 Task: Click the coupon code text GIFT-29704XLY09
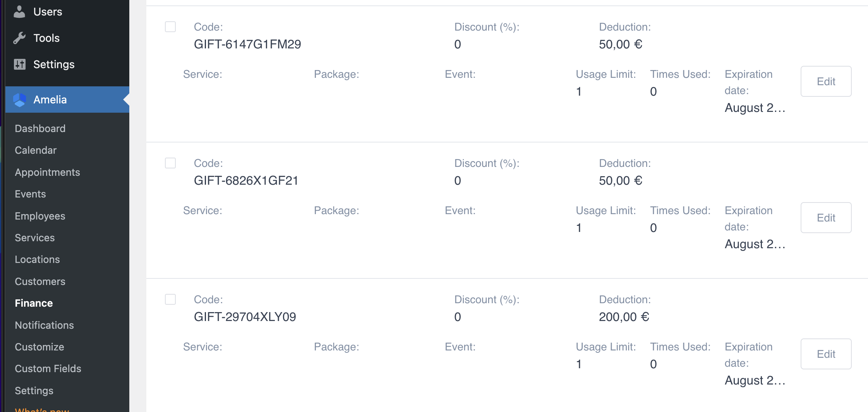[x=245, y=317]
